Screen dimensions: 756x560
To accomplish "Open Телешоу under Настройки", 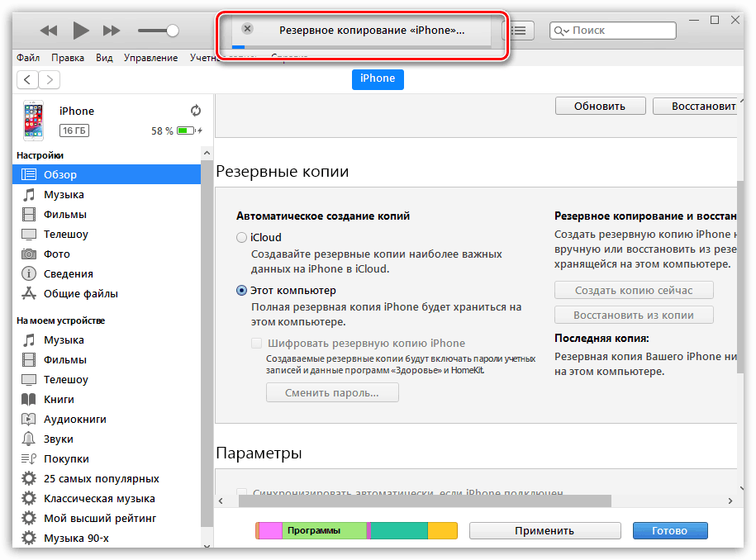I will (107, 234).
